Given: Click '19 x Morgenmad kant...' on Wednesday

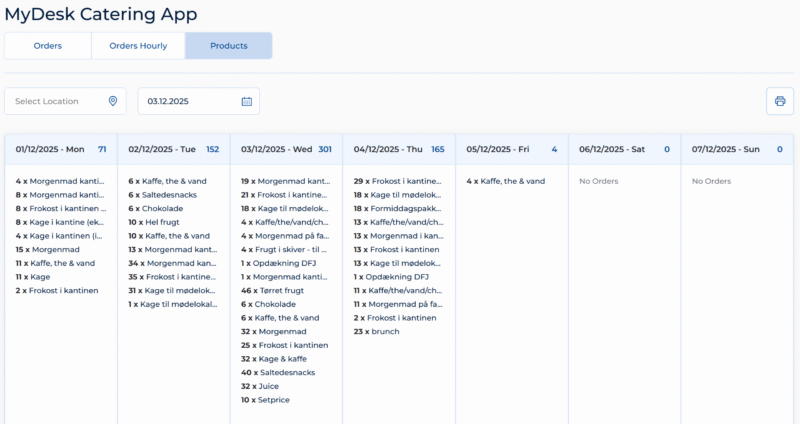Looking at the screenshot, I should coord(285,181).
